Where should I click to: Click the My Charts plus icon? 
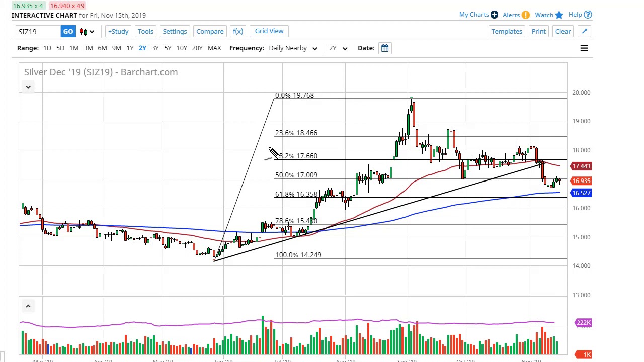coord(494,15)
